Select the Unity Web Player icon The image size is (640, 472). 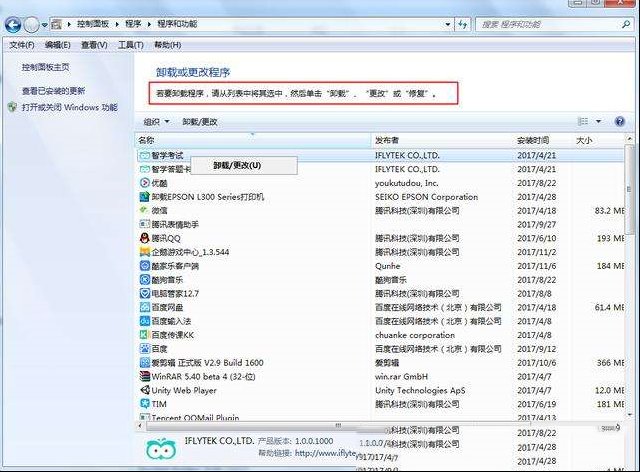(x=145, y=390)
